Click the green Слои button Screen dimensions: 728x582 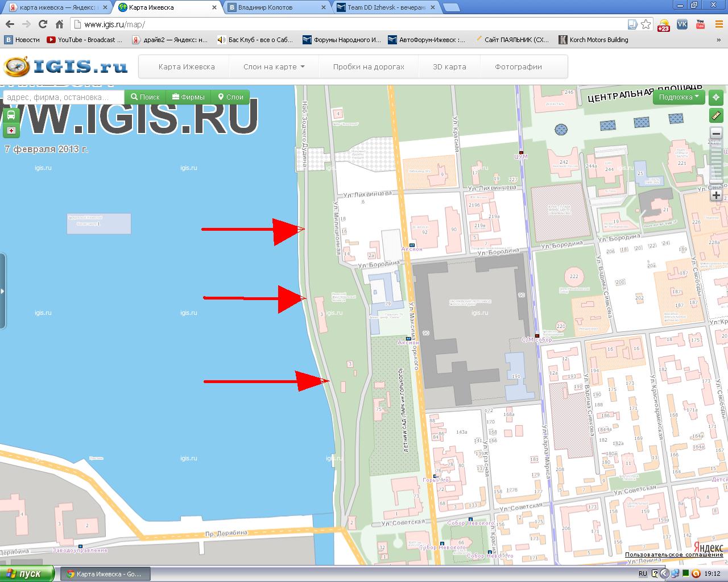[x=230, y=97]
